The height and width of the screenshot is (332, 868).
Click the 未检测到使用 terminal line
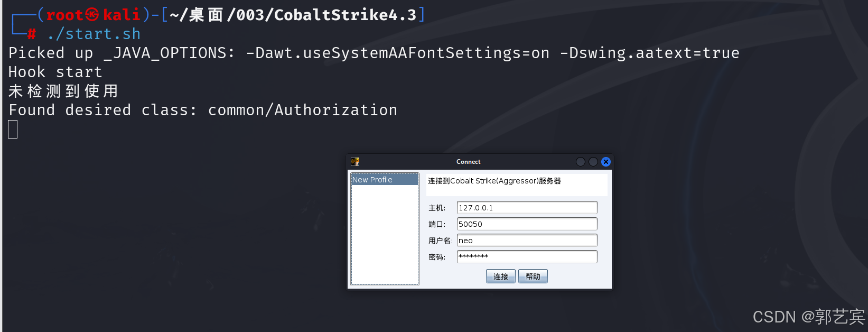coord(63,91)
